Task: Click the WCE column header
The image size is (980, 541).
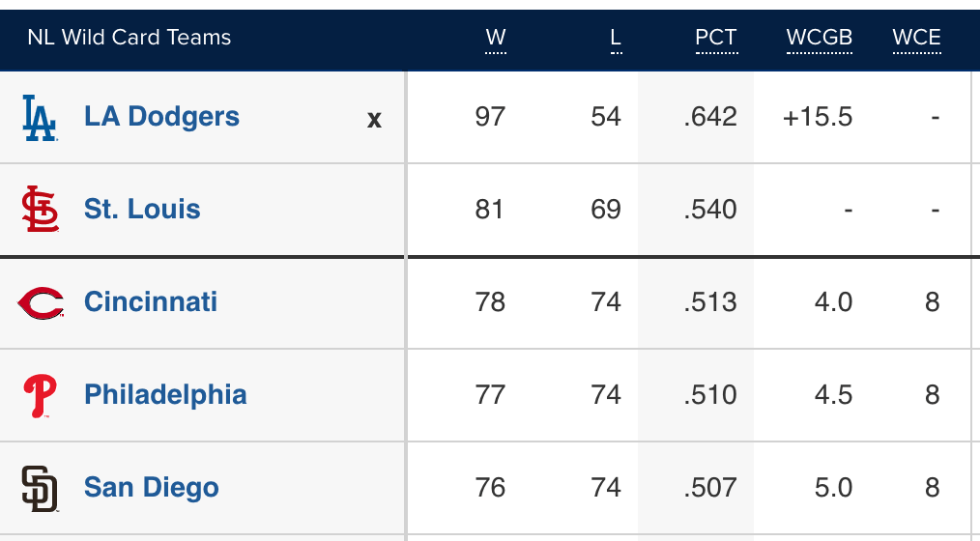Action: click(916, 38)
